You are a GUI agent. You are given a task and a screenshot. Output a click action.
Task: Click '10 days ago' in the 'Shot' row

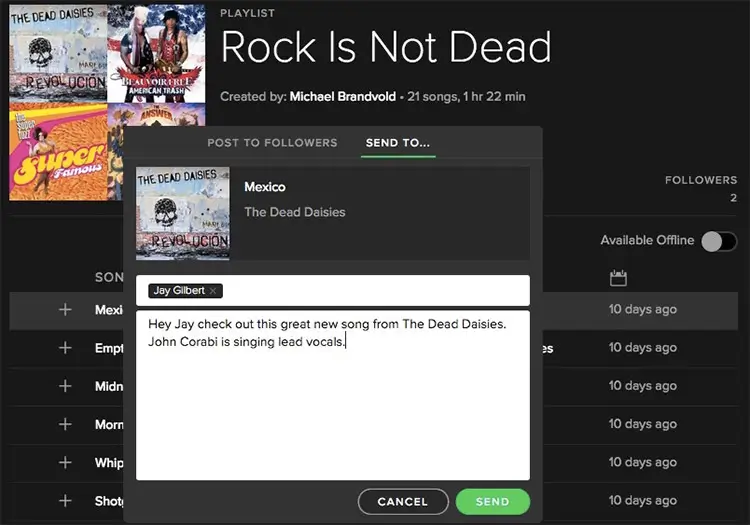click(x=642, y=501)
